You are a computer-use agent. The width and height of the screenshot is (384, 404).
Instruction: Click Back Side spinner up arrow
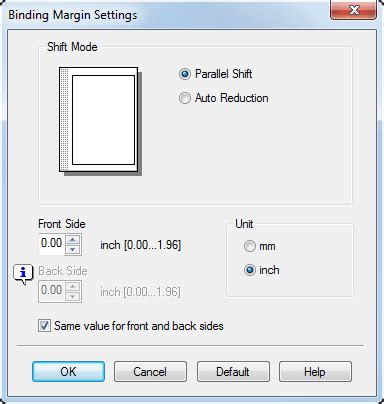(x=73, y=286)
